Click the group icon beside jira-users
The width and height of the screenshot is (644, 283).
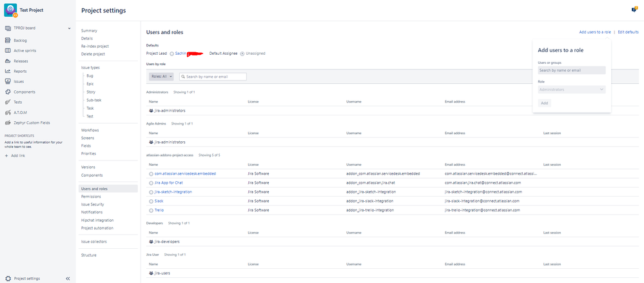[151, 273]
